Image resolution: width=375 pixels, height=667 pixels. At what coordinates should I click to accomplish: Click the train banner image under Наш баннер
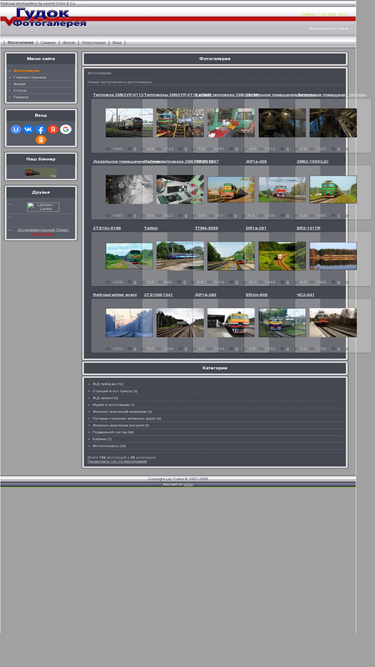click(x=40, y=173)
